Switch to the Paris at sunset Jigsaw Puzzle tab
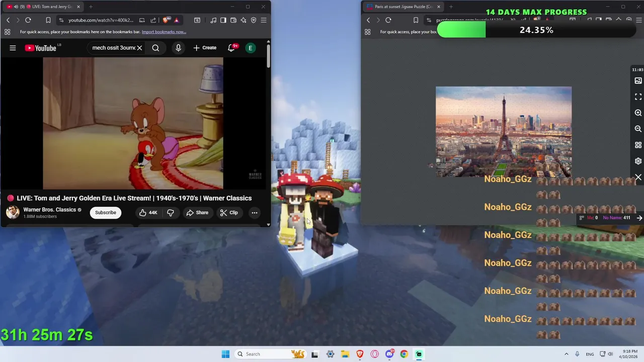The width and height of the screenshot is (644, 362). pos(403,7)
